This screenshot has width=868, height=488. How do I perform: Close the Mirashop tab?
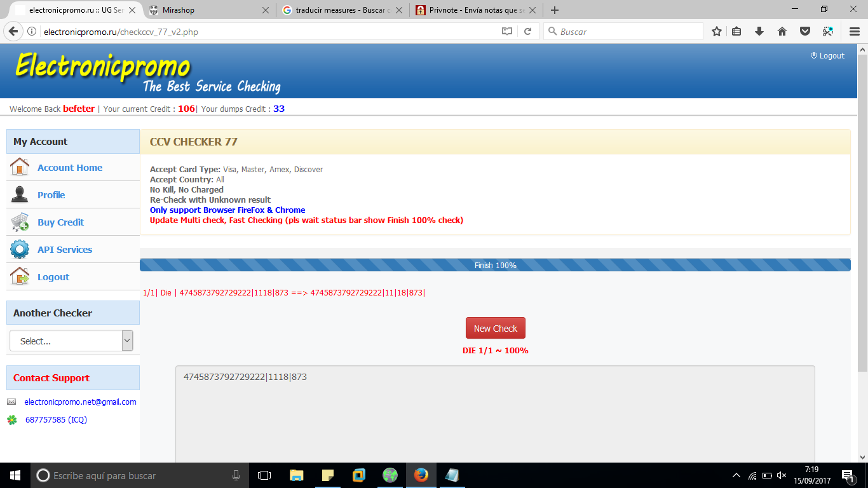[x=266, y=10]
